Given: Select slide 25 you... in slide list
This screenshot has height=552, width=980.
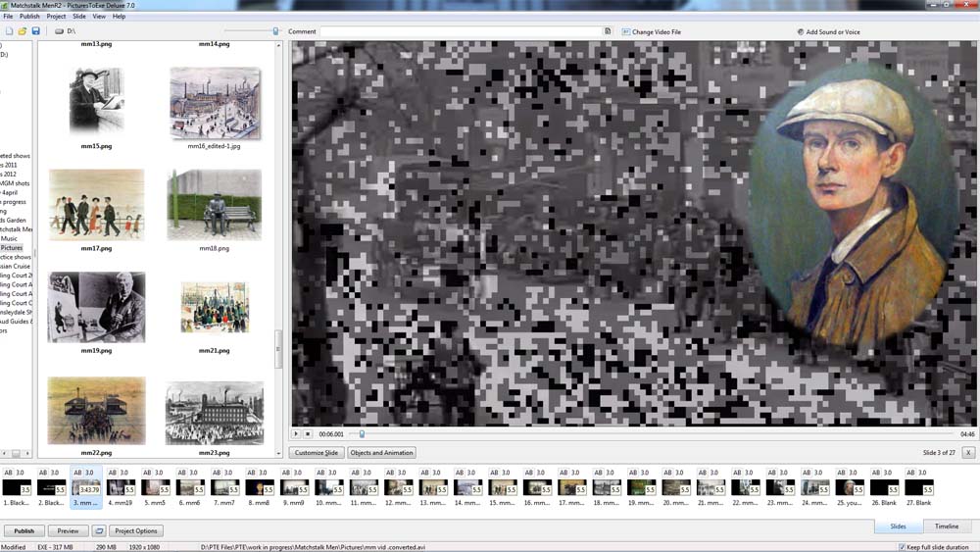Looking at the screenshot, I should [849, 488].
